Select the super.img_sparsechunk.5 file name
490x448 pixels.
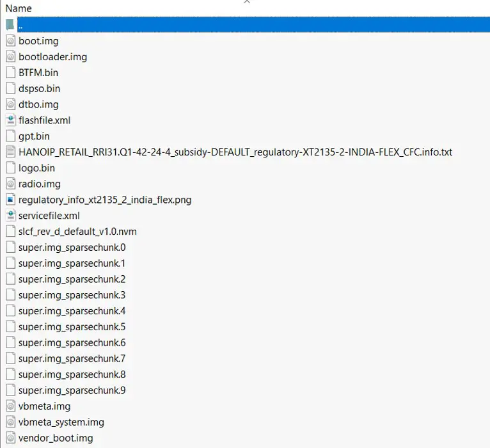coord(72,327)
